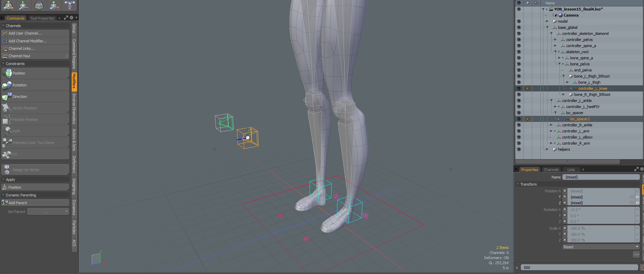The width and height of the screenshot is (644, 274).
Task: Toggle visibility of base_global
Action: (519, 27)
